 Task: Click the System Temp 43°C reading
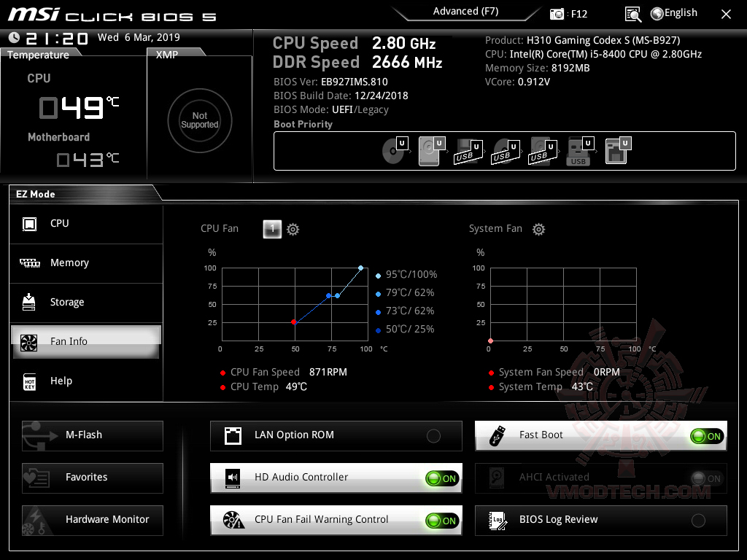541,387
